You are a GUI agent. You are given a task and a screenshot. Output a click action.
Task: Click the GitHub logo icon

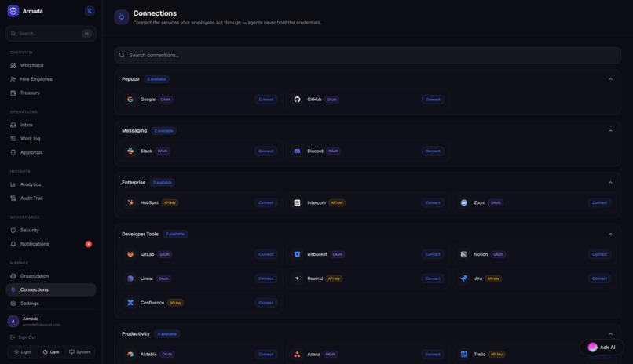297,100
